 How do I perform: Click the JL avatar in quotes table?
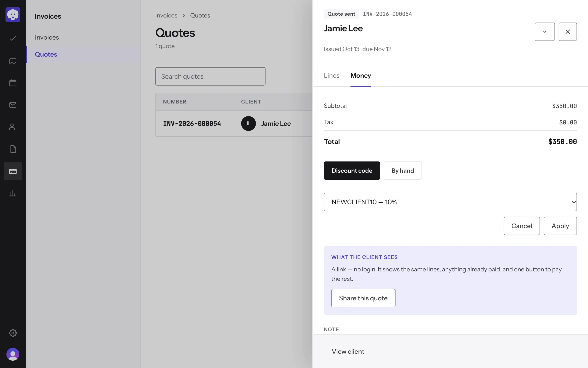pyautogui.click(x=248, y=124)
